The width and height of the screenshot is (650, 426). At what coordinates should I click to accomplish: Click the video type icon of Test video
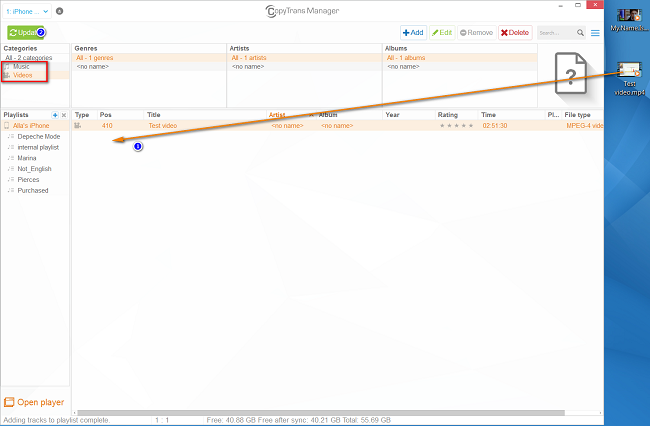[78, 126]
